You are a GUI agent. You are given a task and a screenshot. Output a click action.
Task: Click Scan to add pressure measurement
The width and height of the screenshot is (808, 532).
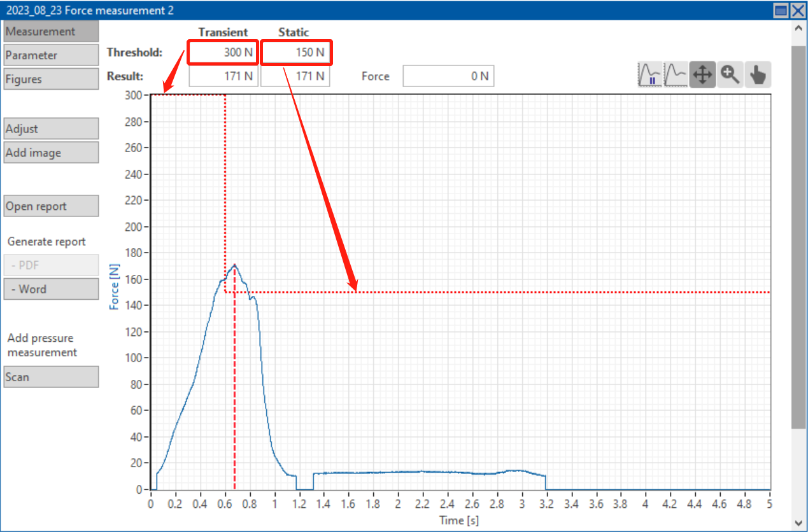click(x=51, y=377)
